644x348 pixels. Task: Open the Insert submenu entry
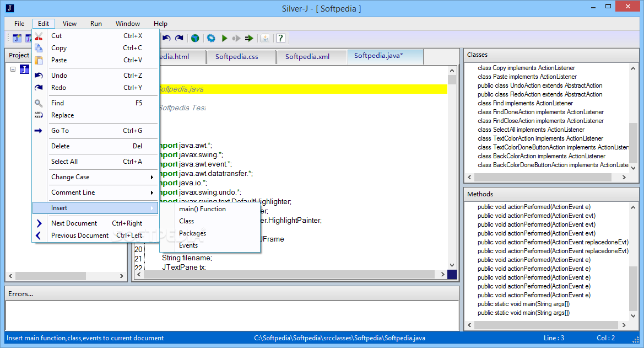click(95, 208)
